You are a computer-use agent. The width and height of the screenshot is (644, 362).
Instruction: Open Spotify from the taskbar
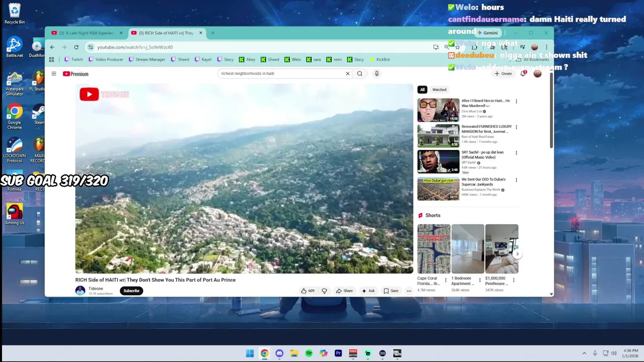309,353
